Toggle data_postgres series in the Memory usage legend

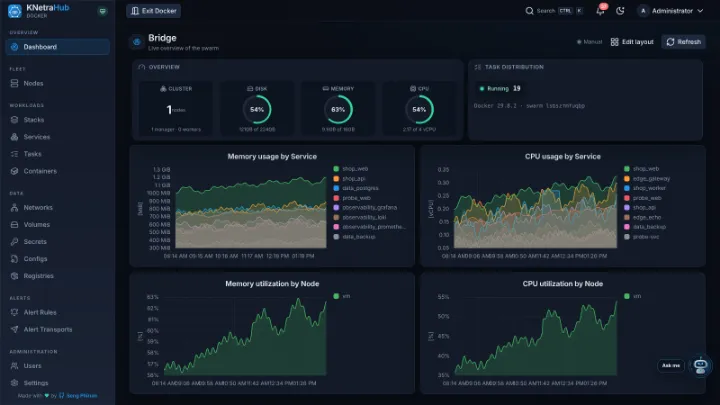[356, 188]
